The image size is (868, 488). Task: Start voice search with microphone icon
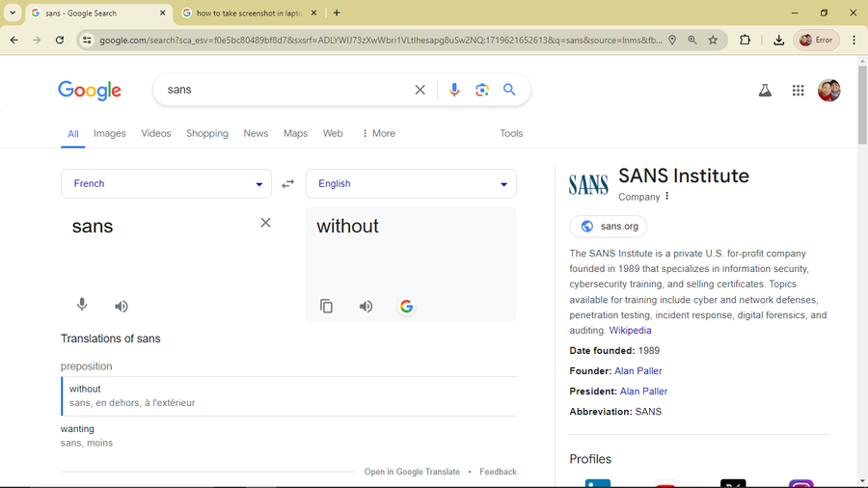click(x=454, y=90)
